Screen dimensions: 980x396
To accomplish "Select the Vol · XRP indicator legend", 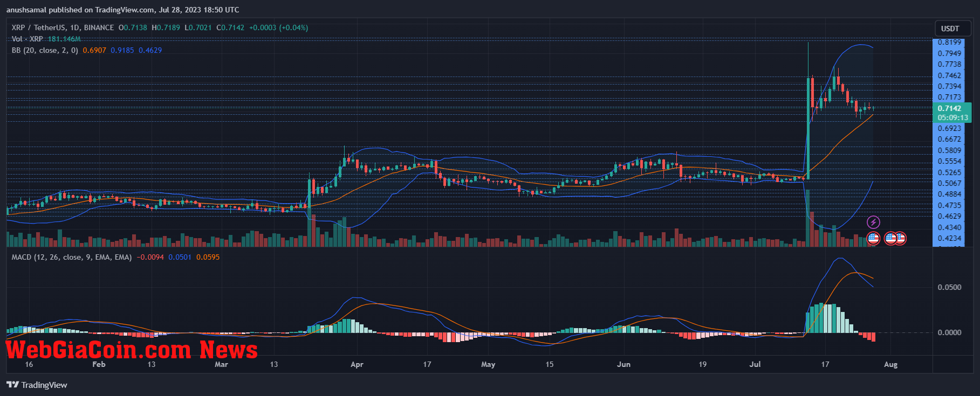I will [x=27, y=39].
